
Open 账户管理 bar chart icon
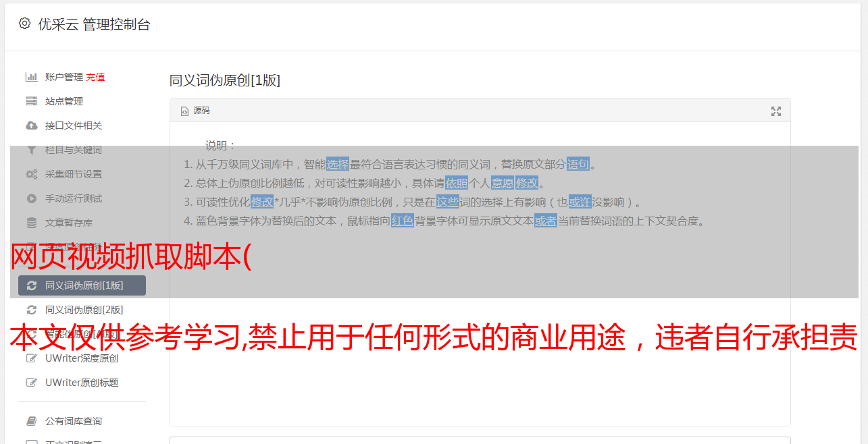click(x=32, y=77)
